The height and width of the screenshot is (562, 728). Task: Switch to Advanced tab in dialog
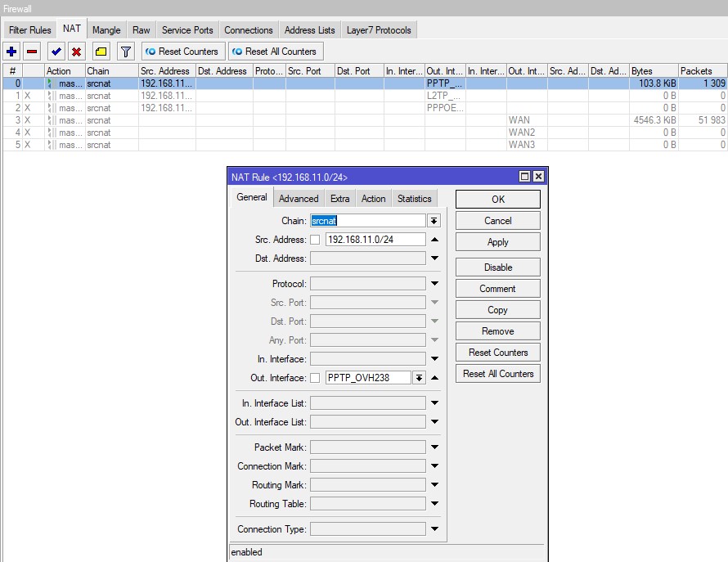299,199
